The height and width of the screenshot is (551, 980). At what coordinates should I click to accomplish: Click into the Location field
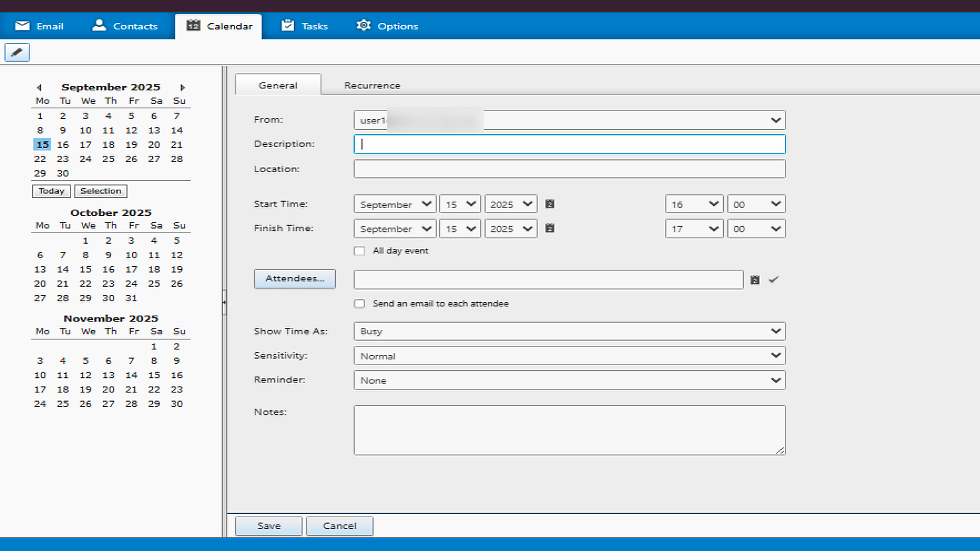point(569,169)
